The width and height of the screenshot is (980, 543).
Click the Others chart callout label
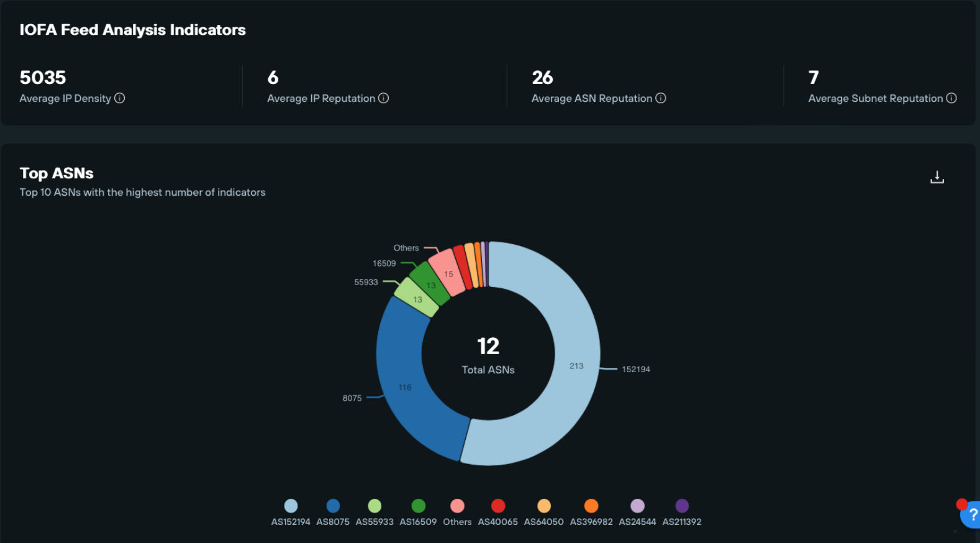point(406,248)
